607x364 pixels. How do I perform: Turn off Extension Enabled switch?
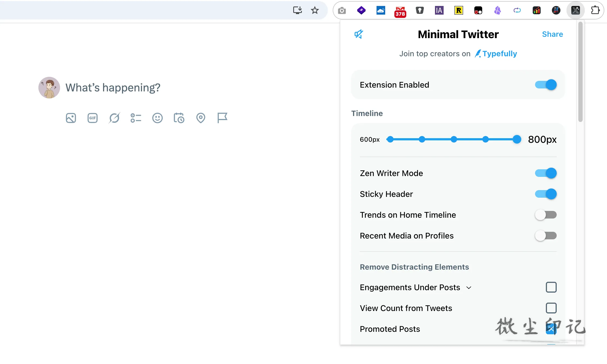tap(546, 85)
